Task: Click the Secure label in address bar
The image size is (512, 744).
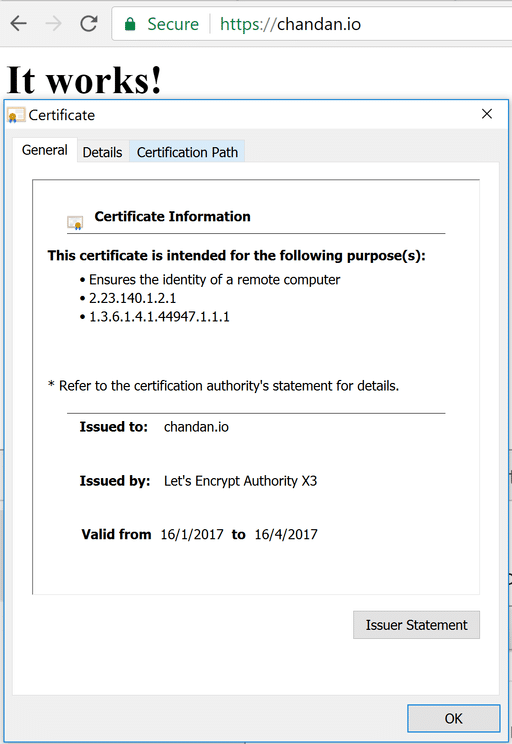Action: pyautogui.click(x=173, y=24)
